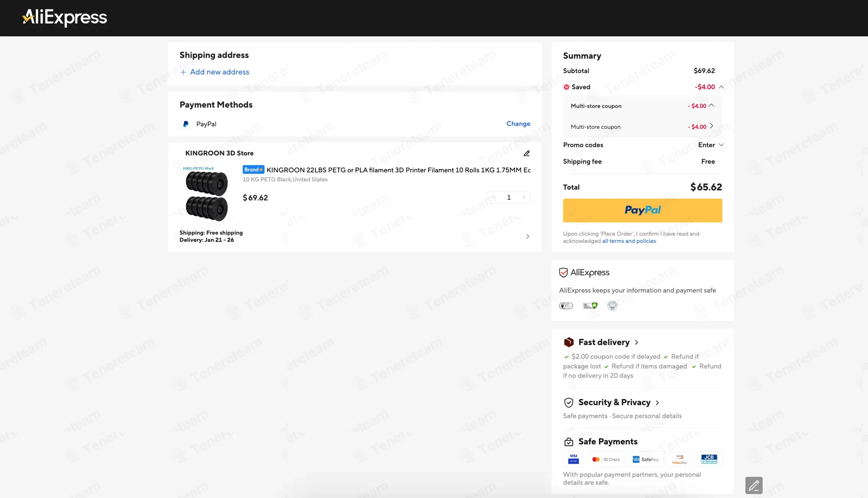Click the red Saved discount icon
The height and width of the screenshot is (498, 868).
pyautogui.click(x=566, y=87)
